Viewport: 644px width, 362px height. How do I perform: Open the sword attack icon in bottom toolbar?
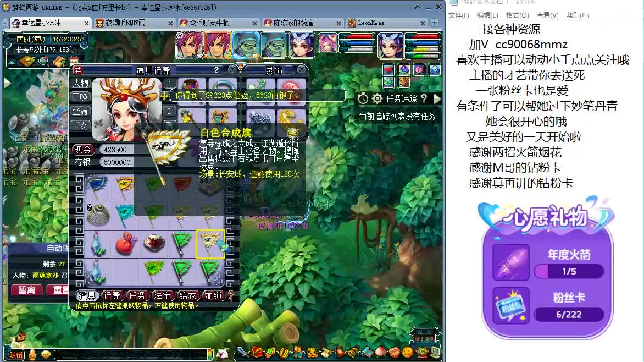pyautogui.click(x=242, y=353)
